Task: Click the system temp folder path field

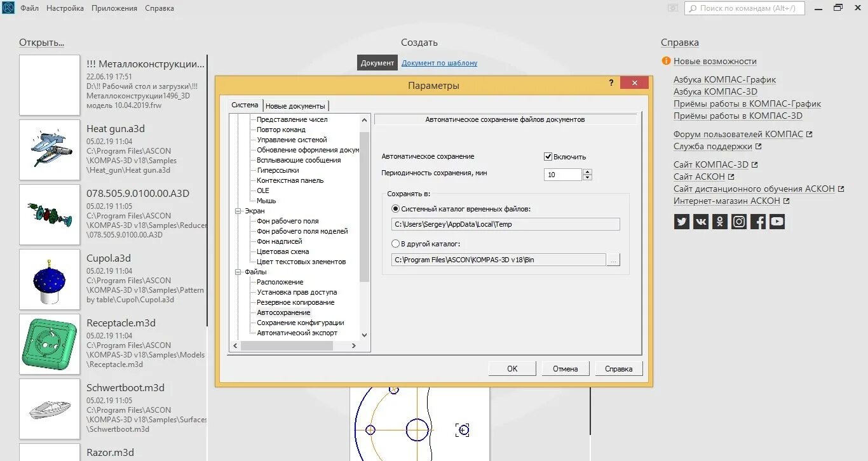Action: click(x=506, y=224)
